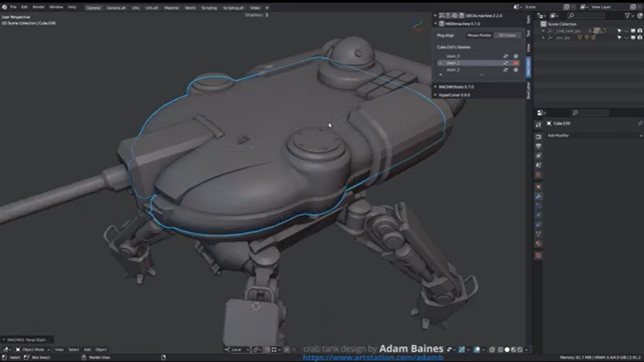The height and width of the screenshot is (362, 644).
Task: Open the MACHIN3 sidebar tab
Action: (x=528, y=68)
